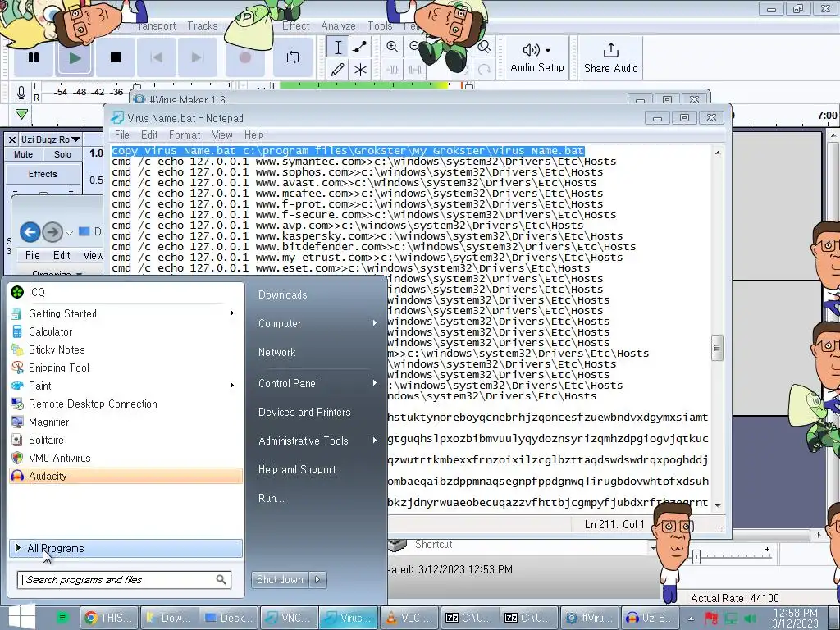Click Notepad vertical scrollbar thumb

717,348
